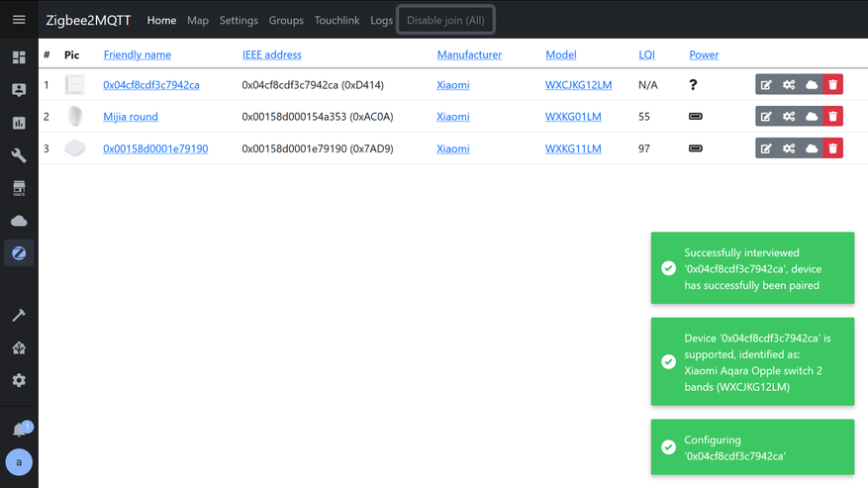Sort table by Friendly name
868x488 pixels.
click(138, 54)
